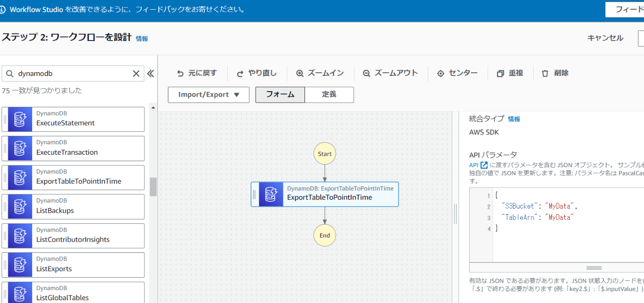Click the trash delete icon (削除)

pyautogui.click(x=545, y=73)
